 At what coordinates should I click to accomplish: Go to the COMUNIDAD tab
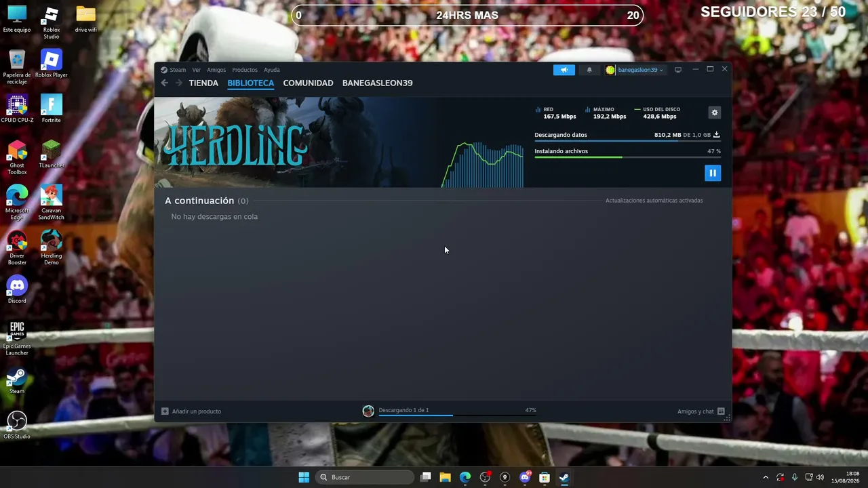tap(308, 83)
